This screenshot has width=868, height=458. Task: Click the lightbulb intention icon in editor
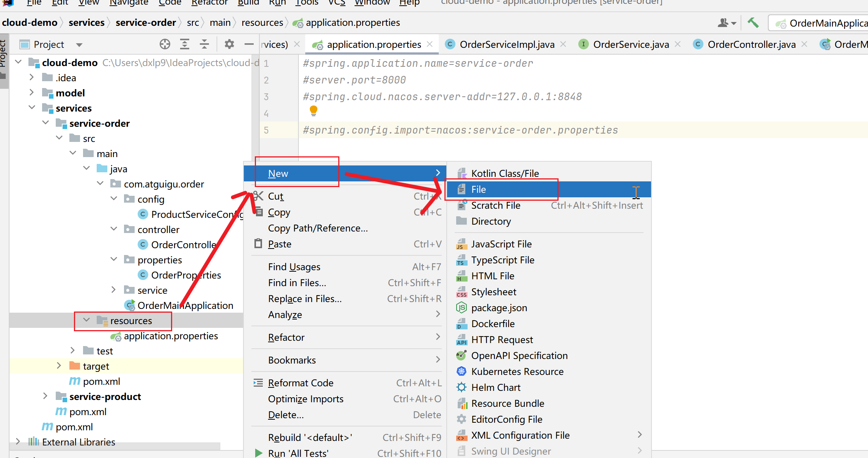[x=314, y=110]
